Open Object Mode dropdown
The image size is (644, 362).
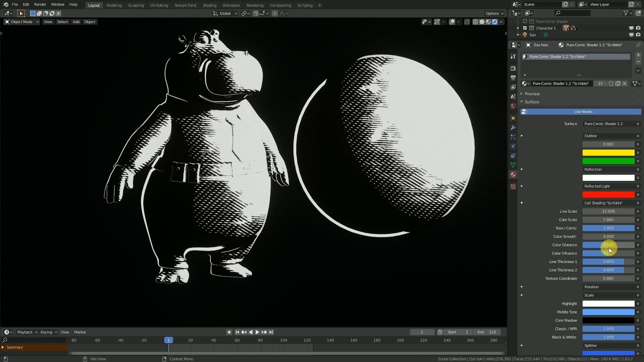point(22,22)
